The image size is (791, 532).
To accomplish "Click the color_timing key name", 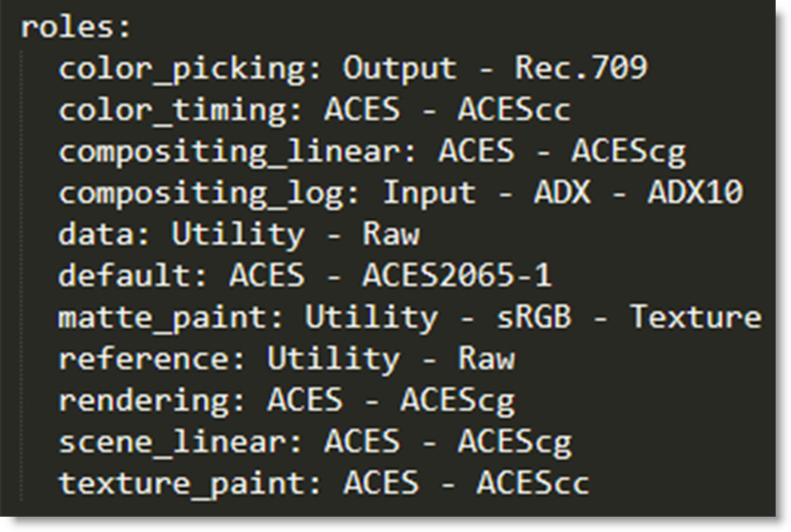I will [x=180, y=110].
